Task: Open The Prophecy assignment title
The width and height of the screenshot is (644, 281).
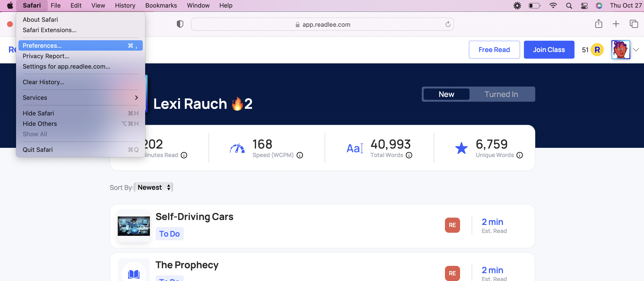Action: click(187, 265)
